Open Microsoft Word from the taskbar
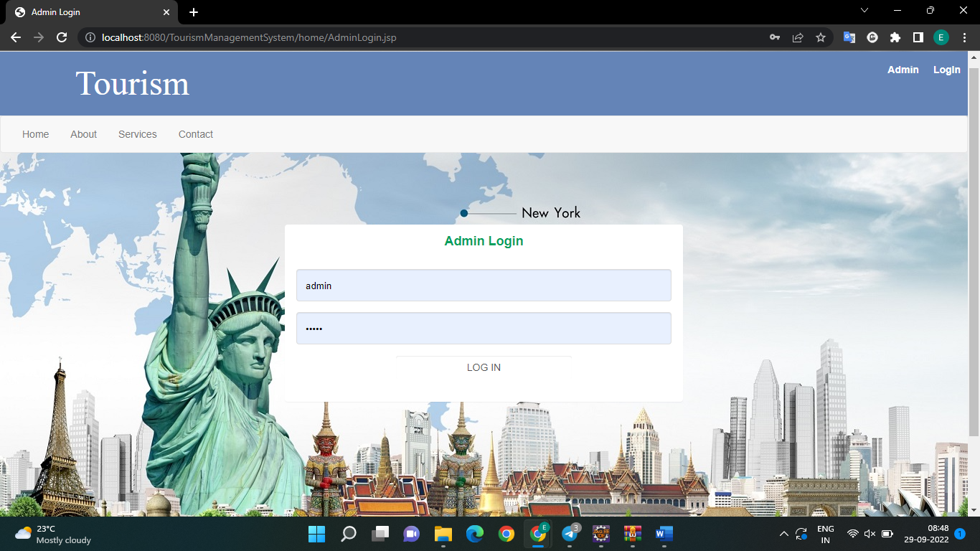Viewport: 980px width, 551px height. coord(664,534)
